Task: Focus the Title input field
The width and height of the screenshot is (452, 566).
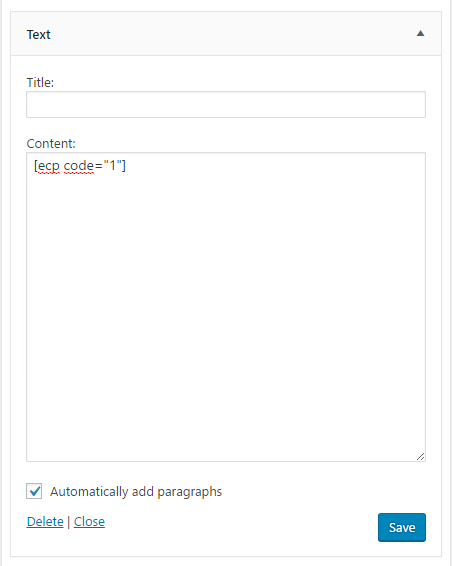Action: [226, 105]
